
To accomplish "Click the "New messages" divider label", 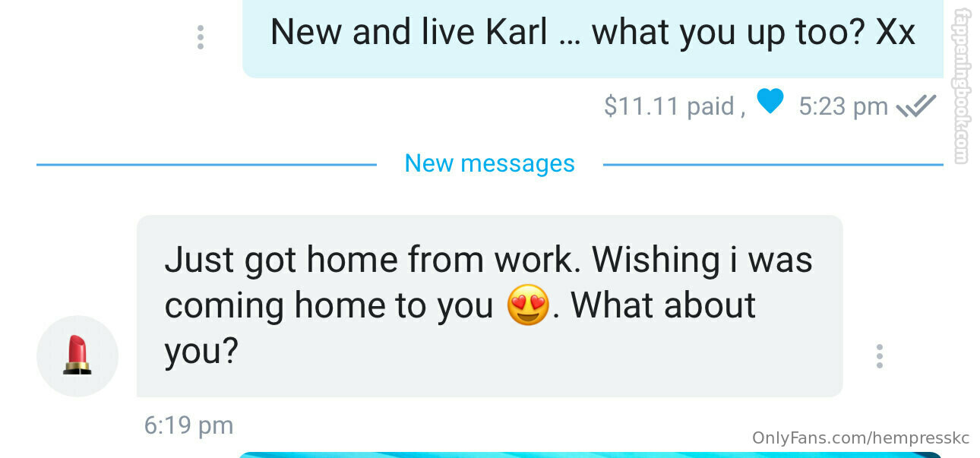I will coord(490,163).
